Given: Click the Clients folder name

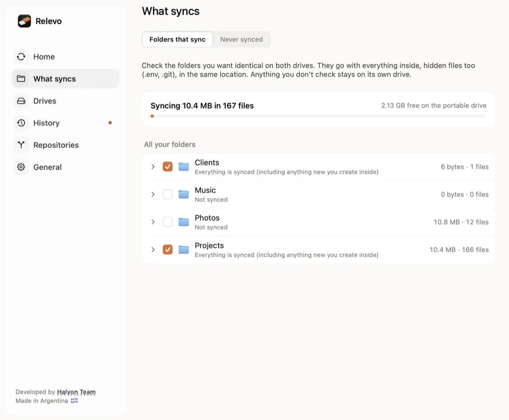Looking at the screenshot, I should tap(207, 162).
